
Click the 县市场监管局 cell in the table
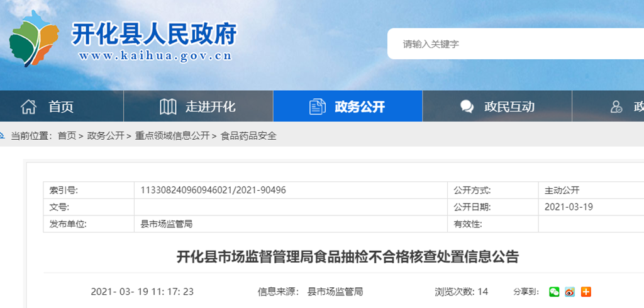click(x=291, y=224)
